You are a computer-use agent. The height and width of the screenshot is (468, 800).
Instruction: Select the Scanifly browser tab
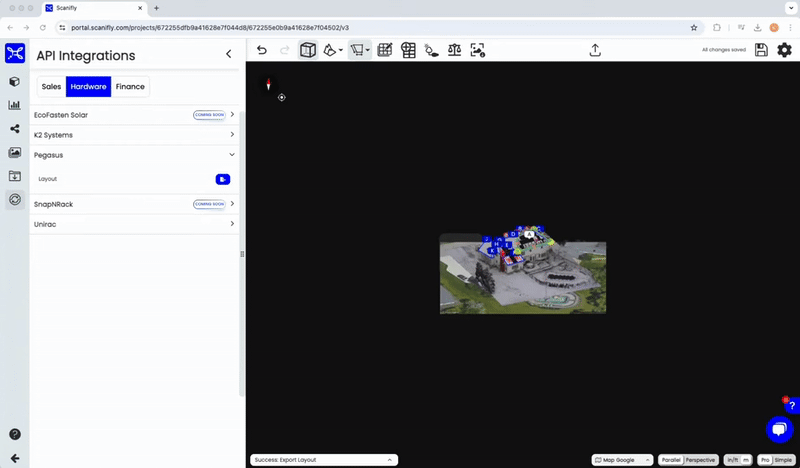point(94,8)
